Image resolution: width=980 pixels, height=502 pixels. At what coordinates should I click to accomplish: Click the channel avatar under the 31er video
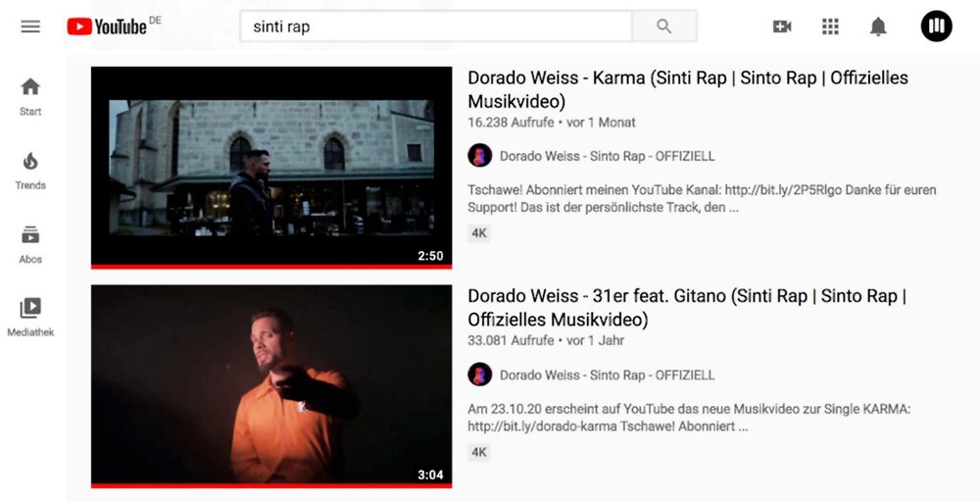tap(479, 375)
